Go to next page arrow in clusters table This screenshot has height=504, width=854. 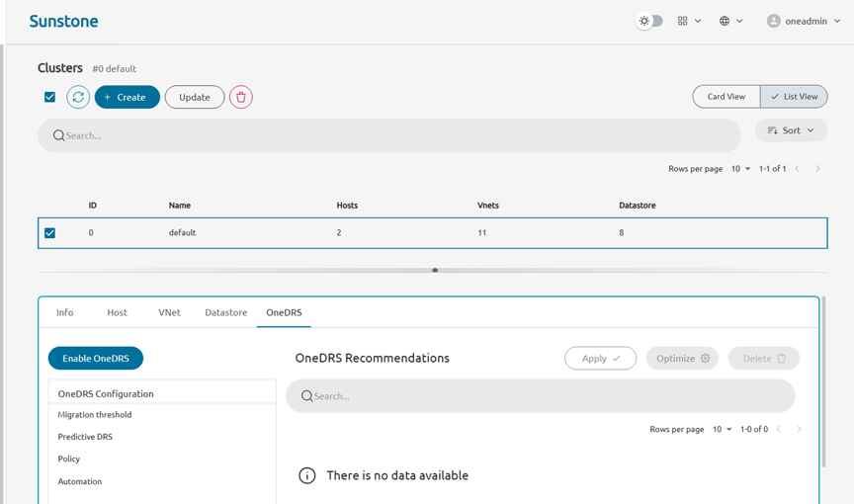[817, 169]
